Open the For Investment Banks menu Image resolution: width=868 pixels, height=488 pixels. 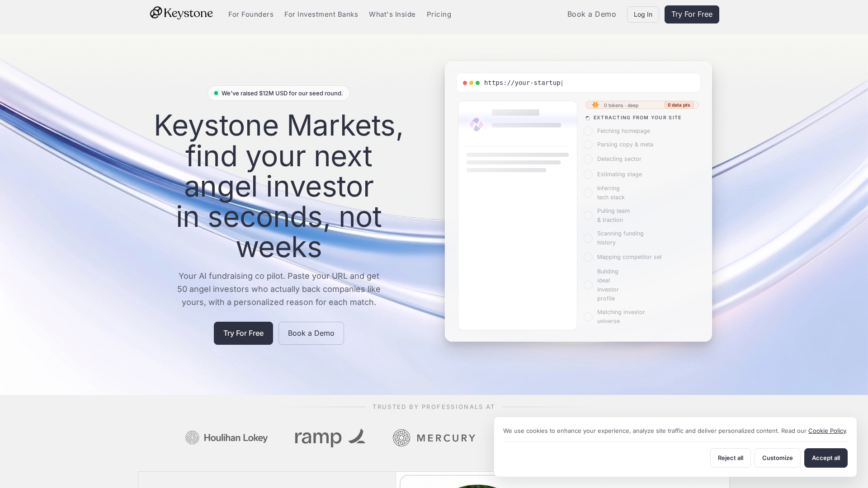click(x=321, y=14)
